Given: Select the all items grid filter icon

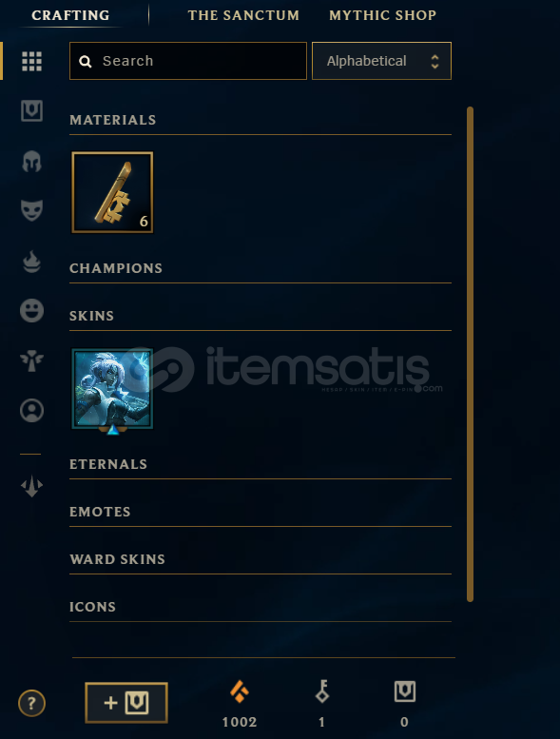Looking at the screenshot, I should [x=31, y=61].
